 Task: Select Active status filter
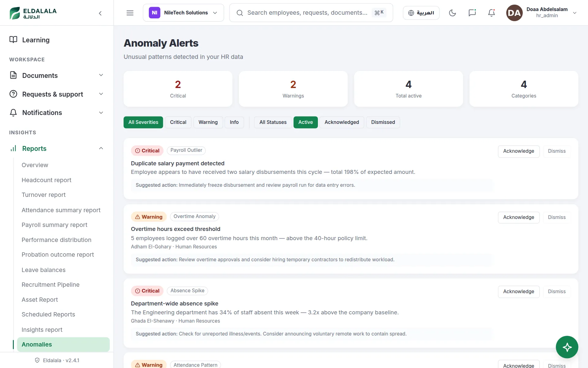point(306,122)
